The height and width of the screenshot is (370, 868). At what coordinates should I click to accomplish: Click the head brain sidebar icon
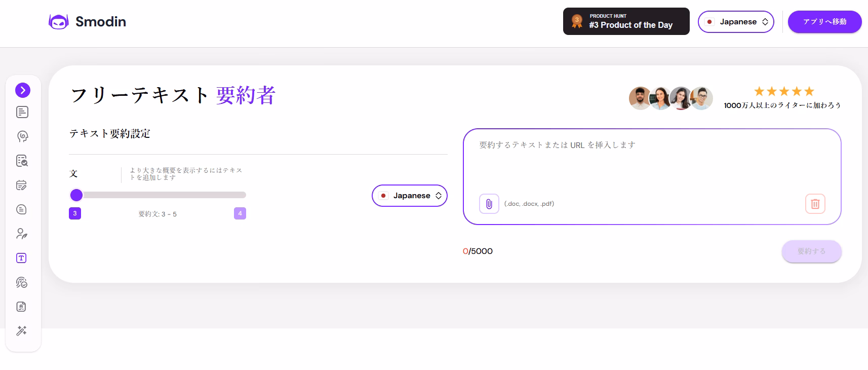(x=22, y=136)
